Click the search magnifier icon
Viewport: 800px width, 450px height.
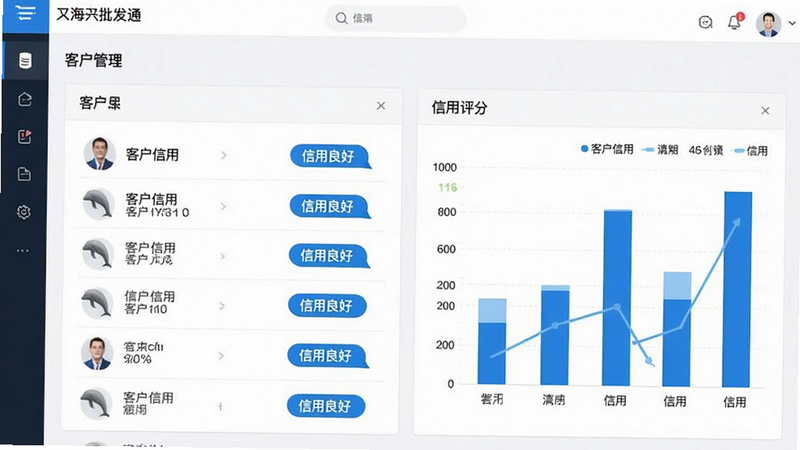click(341, 18)
